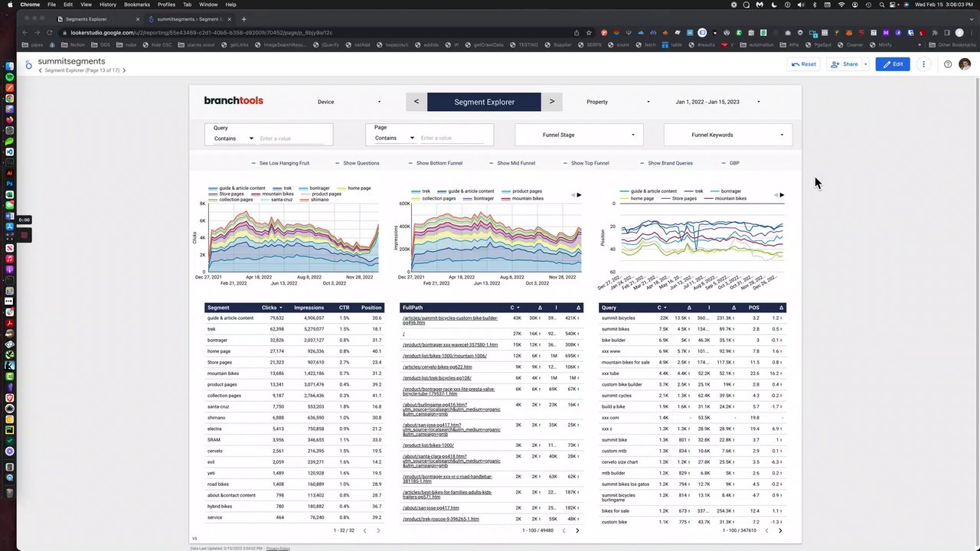The height and width of the screenshot is (551, 980).
Task: Click the browser share page icon
Action: point(577,33)
